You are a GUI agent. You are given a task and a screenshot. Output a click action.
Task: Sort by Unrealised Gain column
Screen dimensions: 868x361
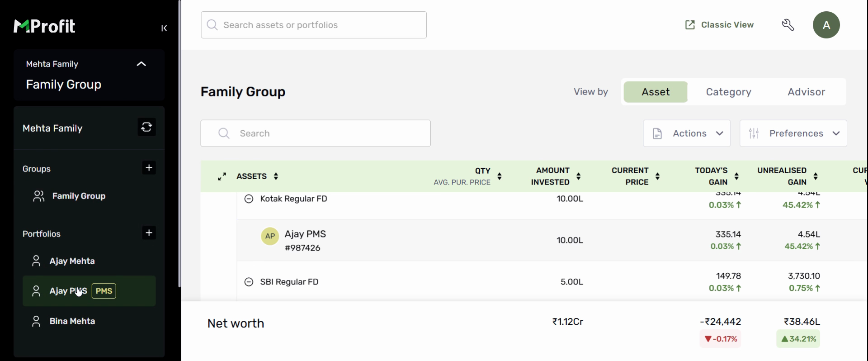[816, 176]
